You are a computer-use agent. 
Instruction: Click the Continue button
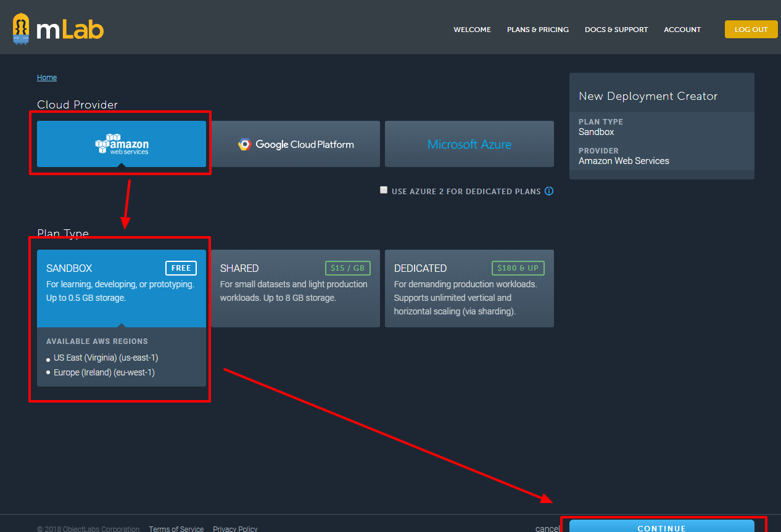[662, 527]
